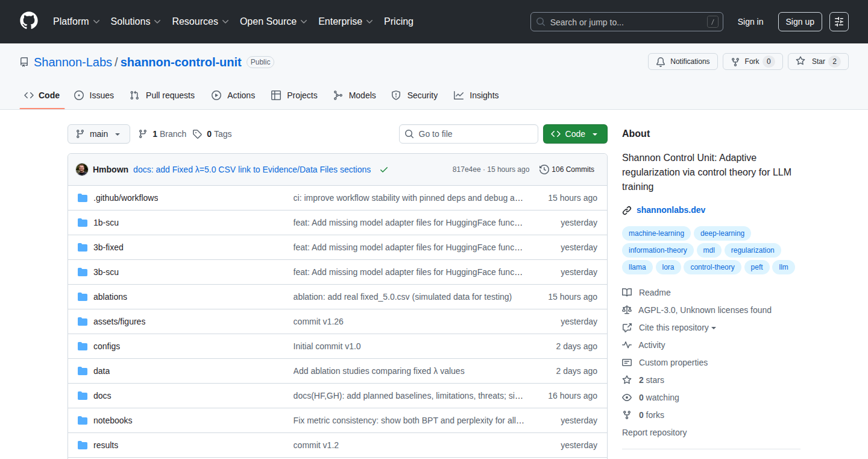Open the 1 Branch link
Viewport: 868px width, 459px height.
(162, 134)
